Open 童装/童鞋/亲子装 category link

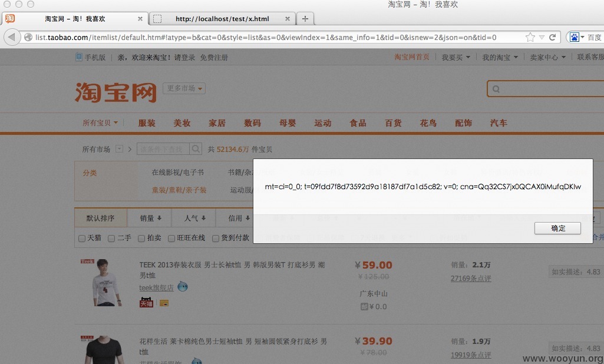tap(179, 190)
